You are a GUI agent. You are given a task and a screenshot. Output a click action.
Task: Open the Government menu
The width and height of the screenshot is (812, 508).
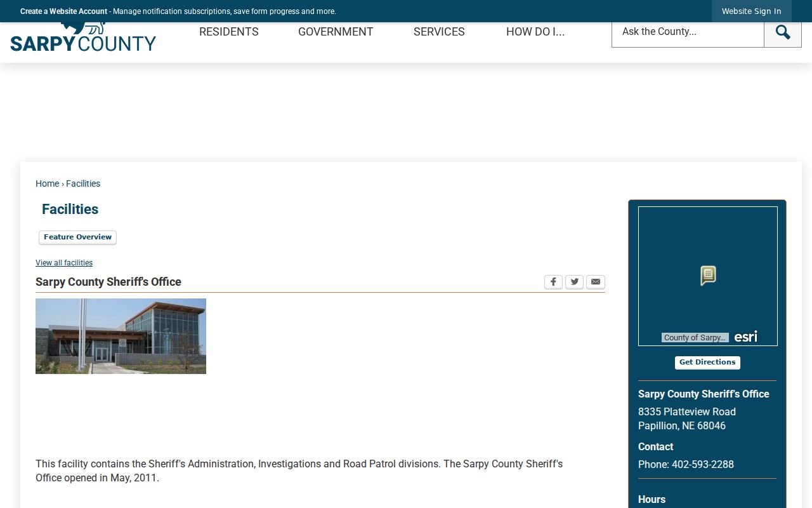click(336, 32)
